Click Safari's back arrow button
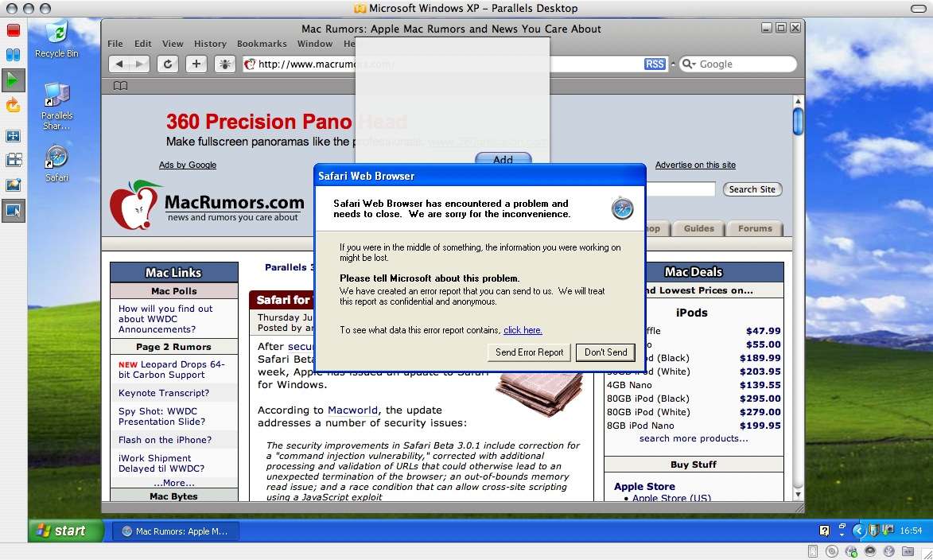Viewport: 933px width, 560px height. pyautogui.click(x=119, y=64)
